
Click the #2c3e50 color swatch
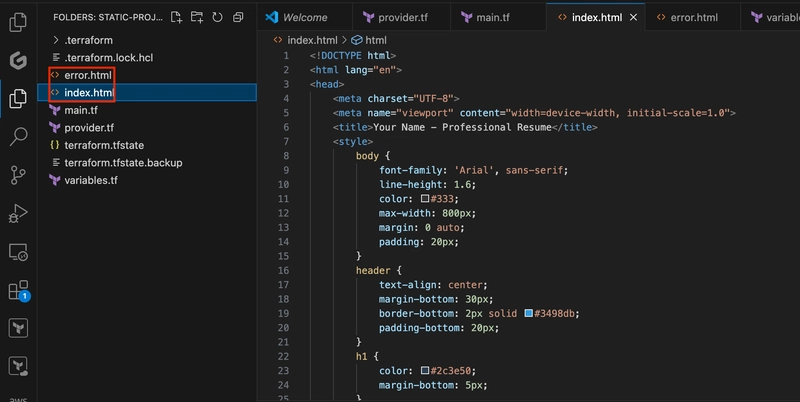pos(425,370)
